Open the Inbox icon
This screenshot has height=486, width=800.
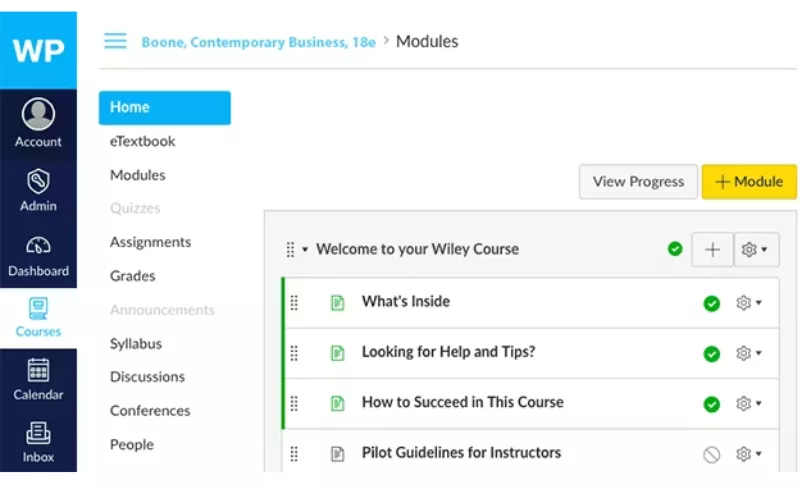pos(38,433)
